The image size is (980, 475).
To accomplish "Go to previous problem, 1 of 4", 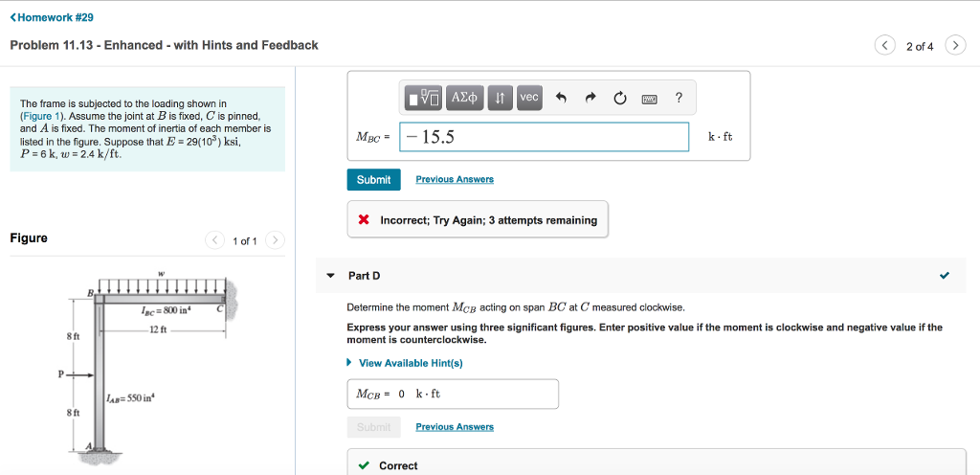I will (884, 46).
